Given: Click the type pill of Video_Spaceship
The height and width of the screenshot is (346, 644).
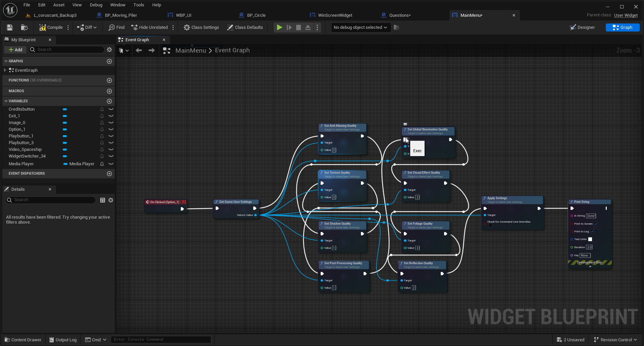Looking at the screenshot, I should point(65,150).
